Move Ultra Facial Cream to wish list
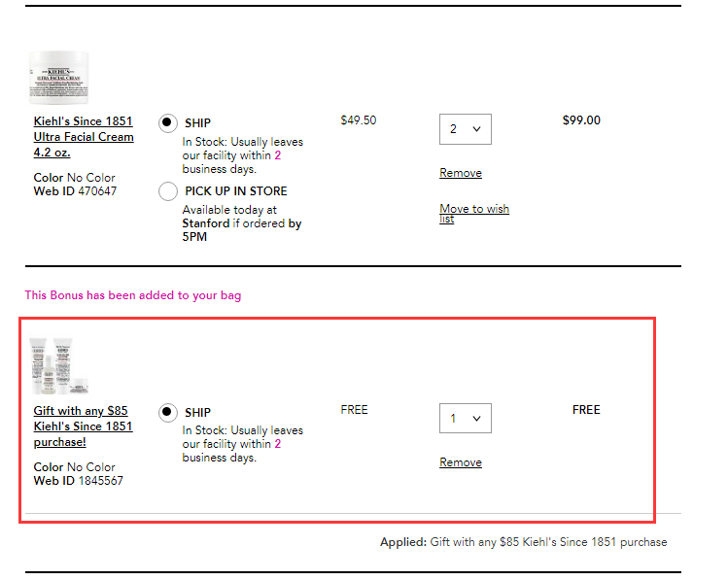This screenshot has height=580, width=728. (x=474, y=214)
